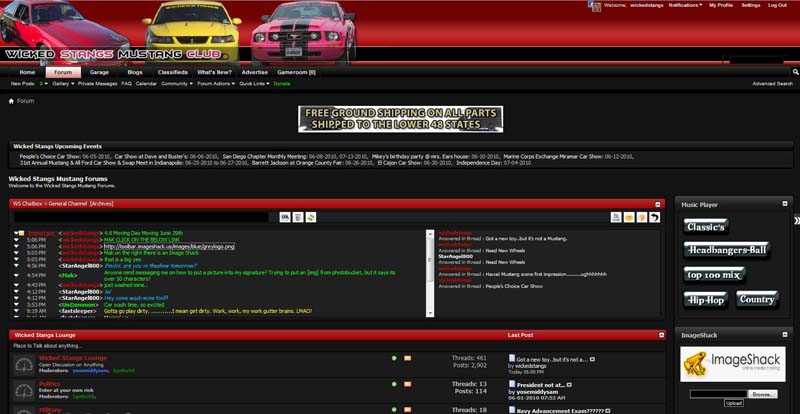Click the Headbangers Ball music button
Viewport: 800px width, 414px height.
pos(727,250)
